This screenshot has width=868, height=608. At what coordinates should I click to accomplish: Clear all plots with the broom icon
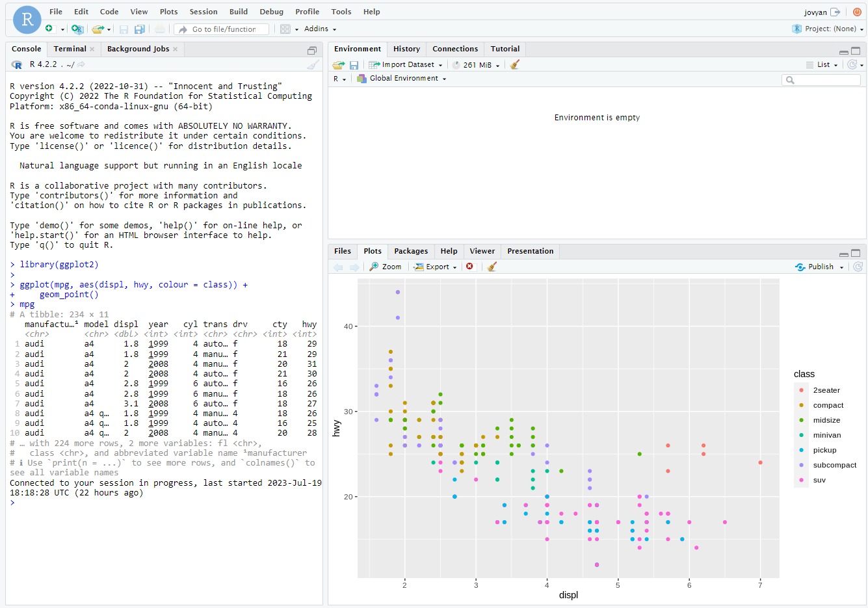tap(492, 267)
